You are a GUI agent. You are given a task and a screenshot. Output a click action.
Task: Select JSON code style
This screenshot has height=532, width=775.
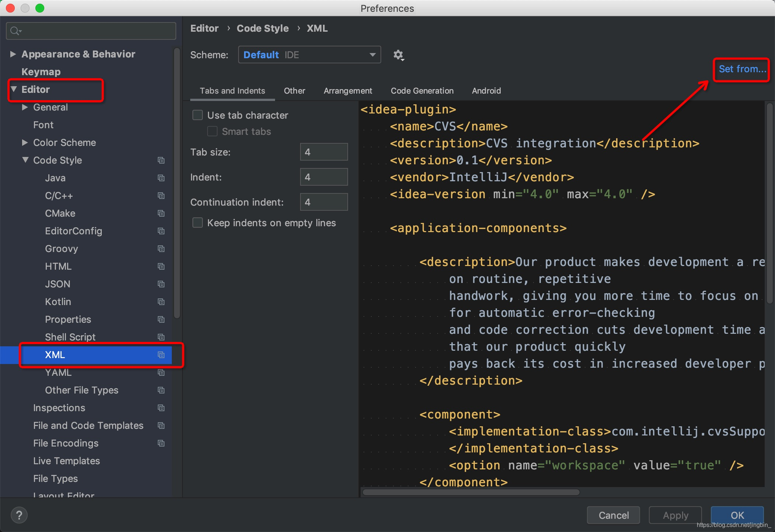click(x=58, y=284)
